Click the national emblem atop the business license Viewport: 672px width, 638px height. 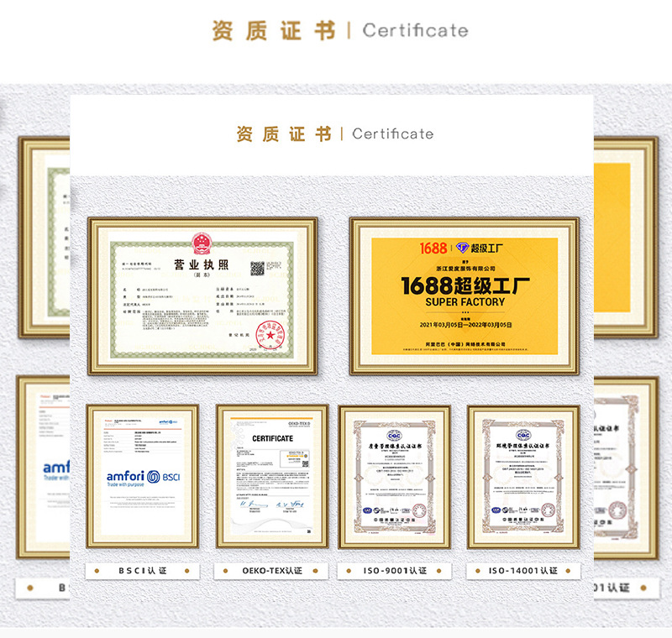tap(202, 243)
